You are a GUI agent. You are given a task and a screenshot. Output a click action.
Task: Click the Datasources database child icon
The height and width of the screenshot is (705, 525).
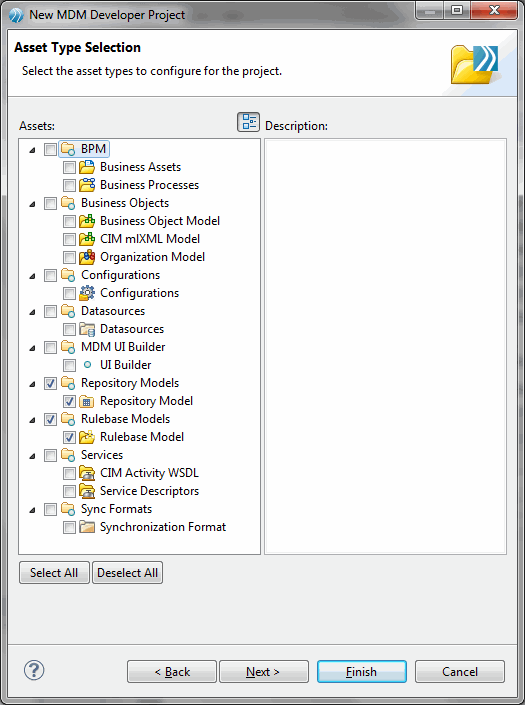click(87, 329)
